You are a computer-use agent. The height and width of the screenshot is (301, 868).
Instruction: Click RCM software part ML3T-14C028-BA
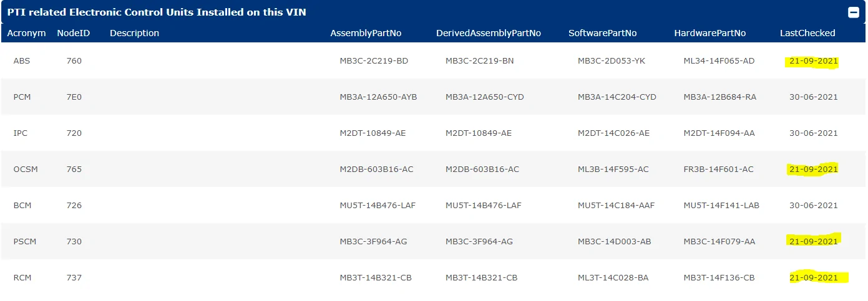[613, 278]
